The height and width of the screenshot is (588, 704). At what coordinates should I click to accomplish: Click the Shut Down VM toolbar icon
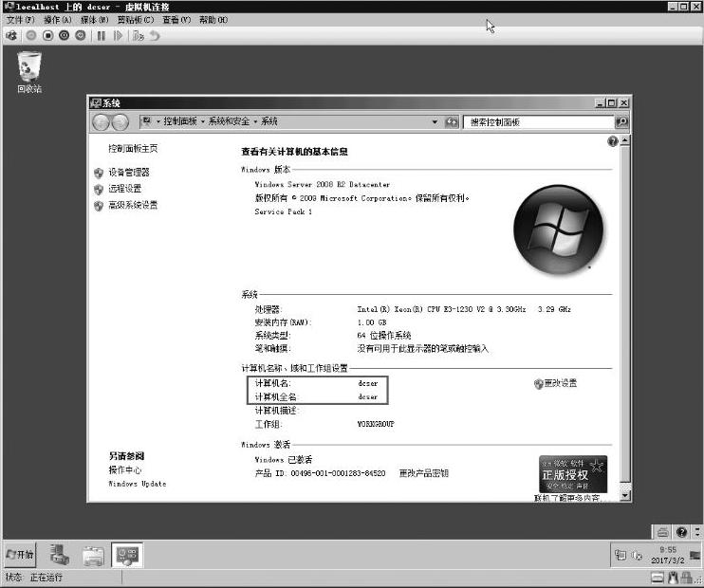click(x=64, y=35)
